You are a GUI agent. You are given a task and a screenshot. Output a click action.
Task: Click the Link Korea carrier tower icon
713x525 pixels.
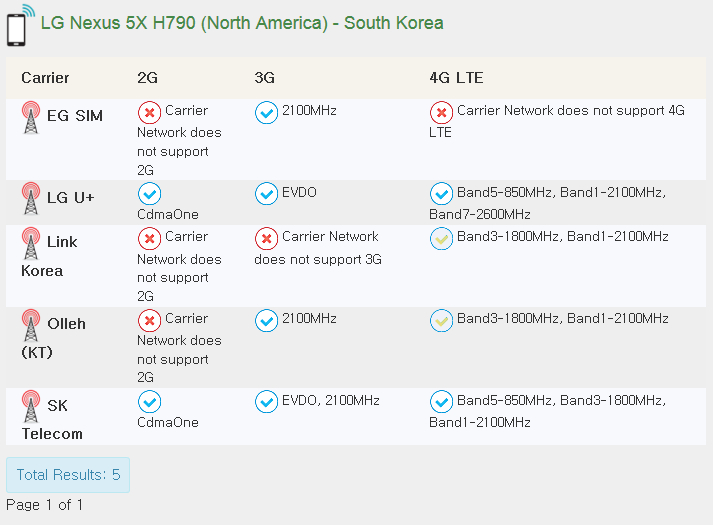point(31,244)
